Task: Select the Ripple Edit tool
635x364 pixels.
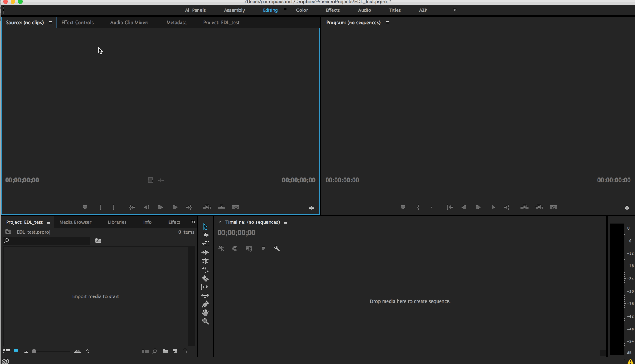Action: point(205,253)
